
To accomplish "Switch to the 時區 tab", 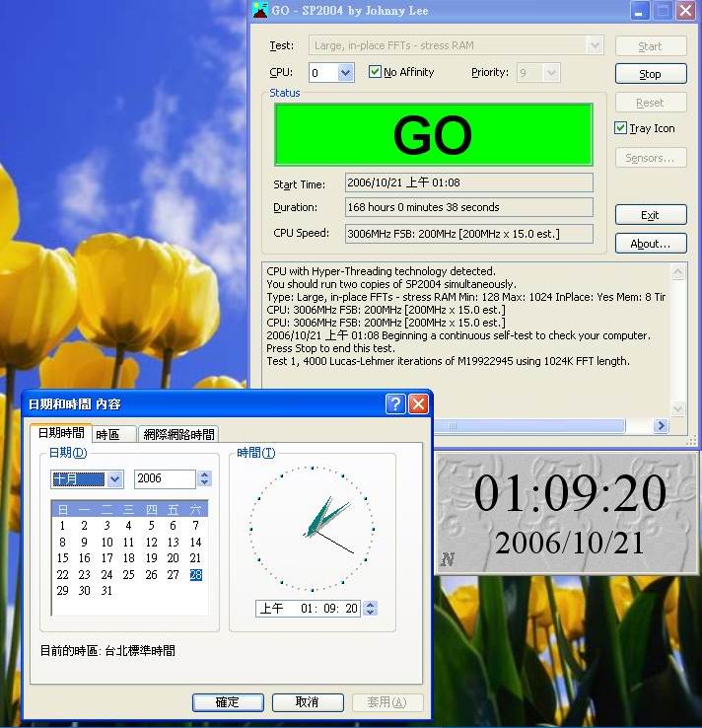I will click(114, 435).
